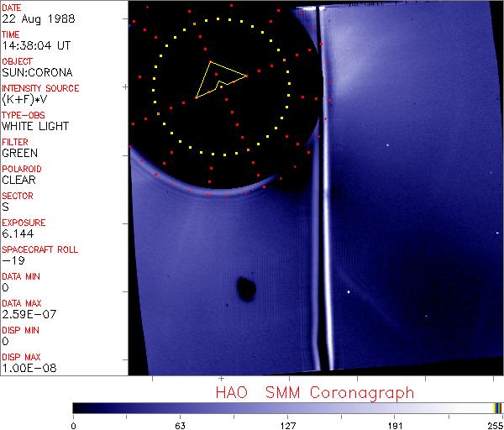Click the dark blob in the corona image

click(x=247, y=289)
